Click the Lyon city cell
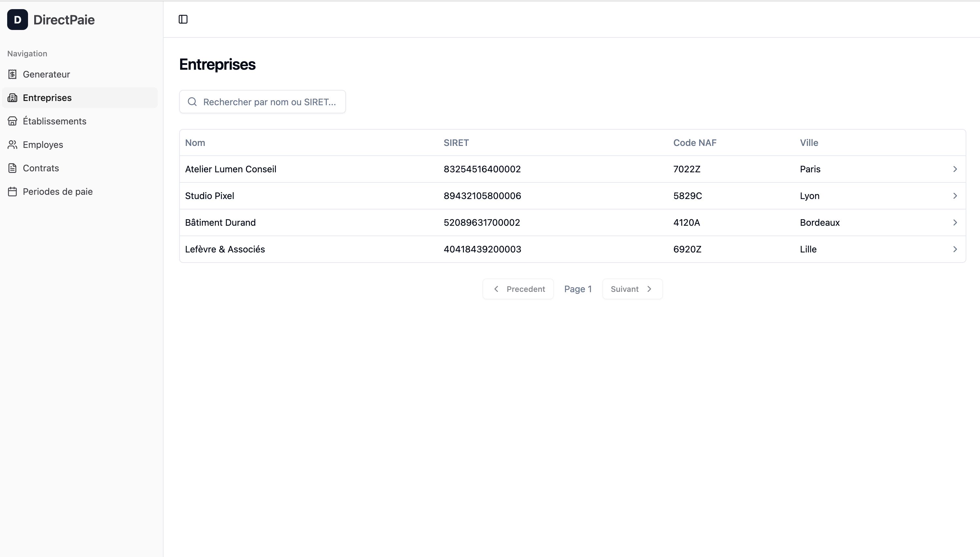Viewport: 980px width, 557px height. pos(809,196)
